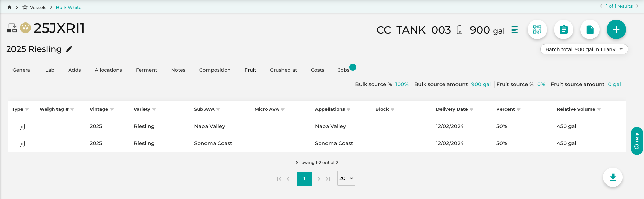The image size is (644, 199).
Task: Open the clipboard work order button
Action: click(x=564, y=29)
